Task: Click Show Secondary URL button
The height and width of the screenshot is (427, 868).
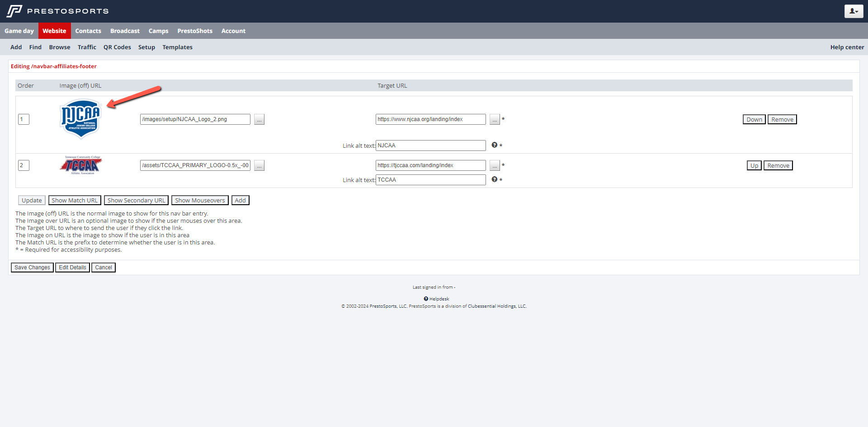Action: point(136,200)
